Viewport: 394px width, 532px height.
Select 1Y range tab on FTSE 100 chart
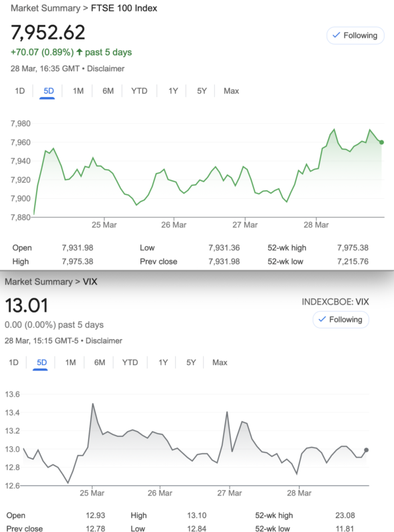(x=173, y=91)
